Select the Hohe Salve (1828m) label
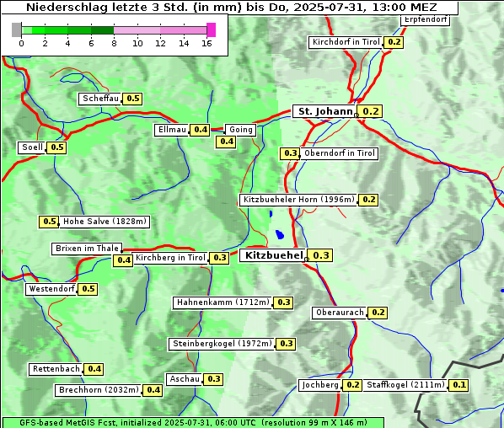 [105, 222]
